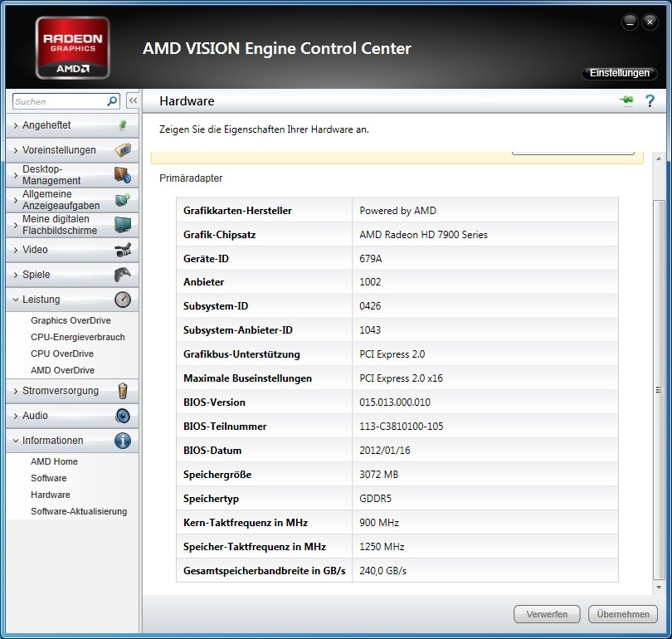Open the Einstellungen menu button
672x639 pixels.
click(x=619, y=73)
